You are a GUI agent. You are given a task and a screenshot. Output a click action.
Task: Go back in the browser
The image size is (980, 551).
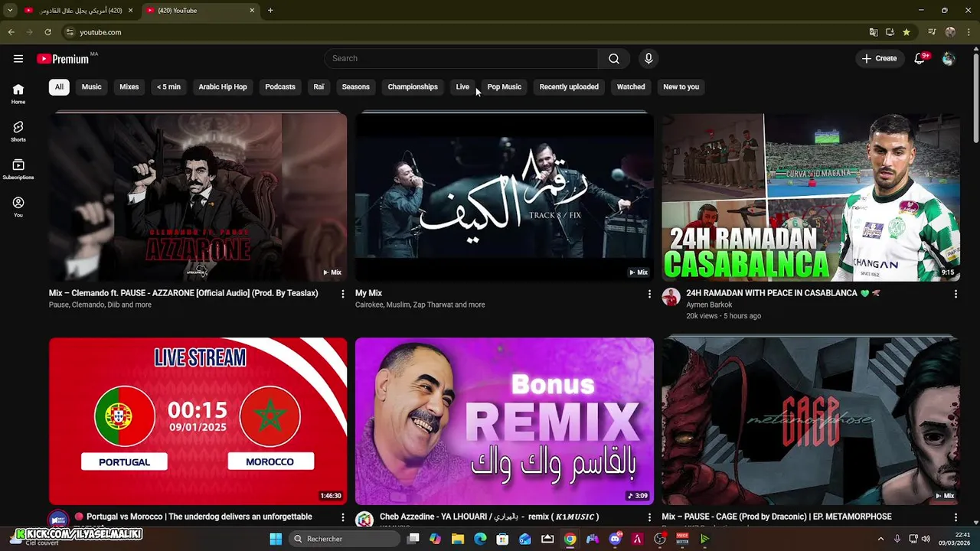[x=11, y=32]
